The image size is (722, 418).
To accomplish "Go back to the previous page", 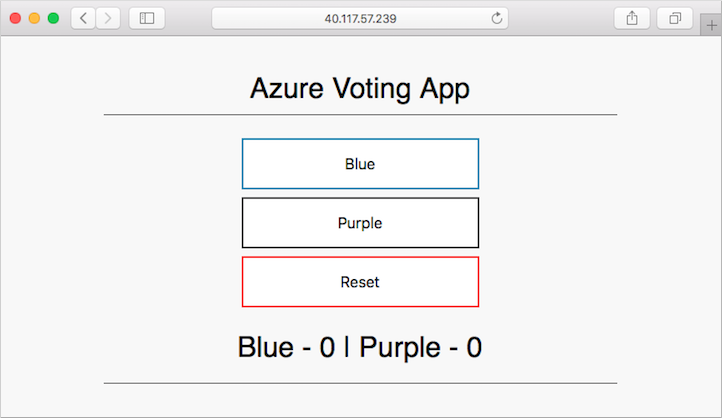I will point(83,18).
